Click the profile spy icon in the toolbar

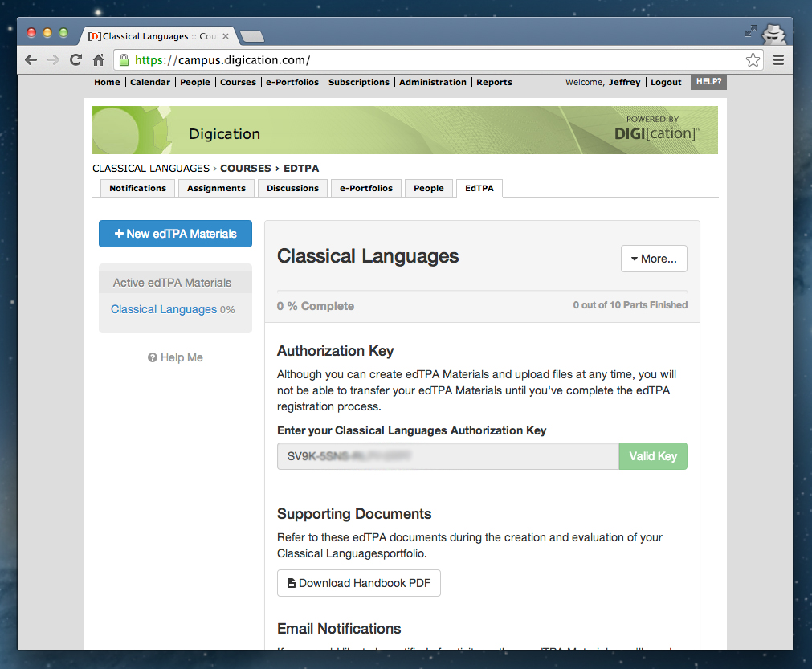(x=773, y=34)
